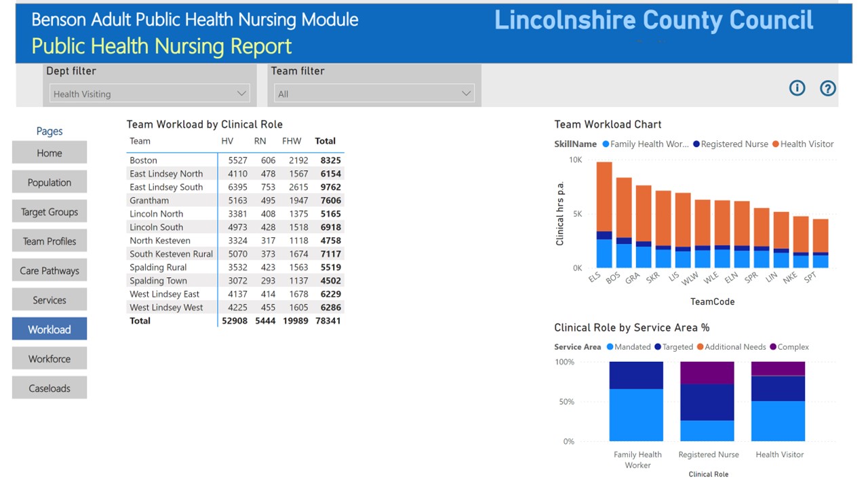Switch to Team Profiles page
868x488 pixels.
pos(50,241)
